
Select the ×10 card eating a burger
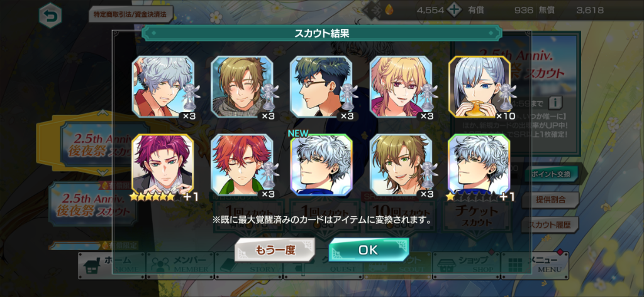479,87
